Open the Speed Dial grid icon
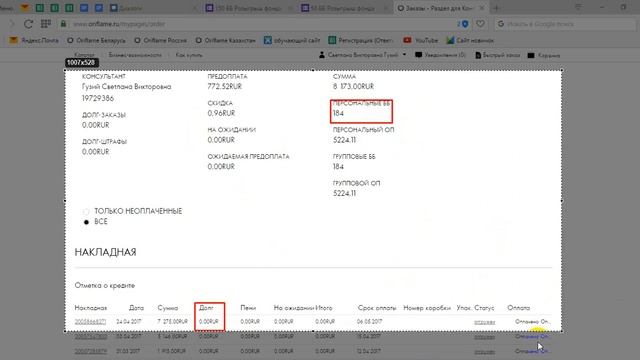The image size is (640, 360). click(46, 24)
